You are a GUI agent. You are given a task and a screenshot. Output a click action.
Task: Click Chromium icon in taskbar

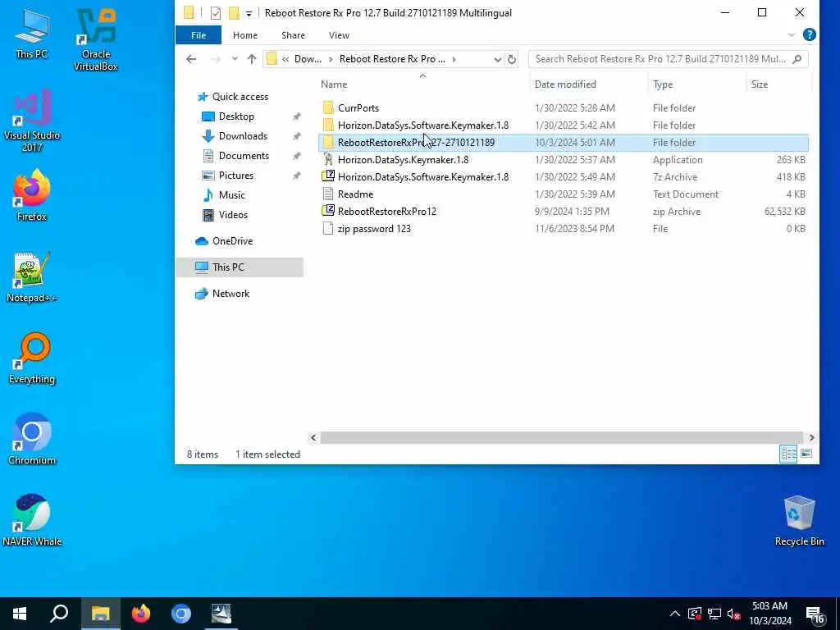click(x=181, y=614)
